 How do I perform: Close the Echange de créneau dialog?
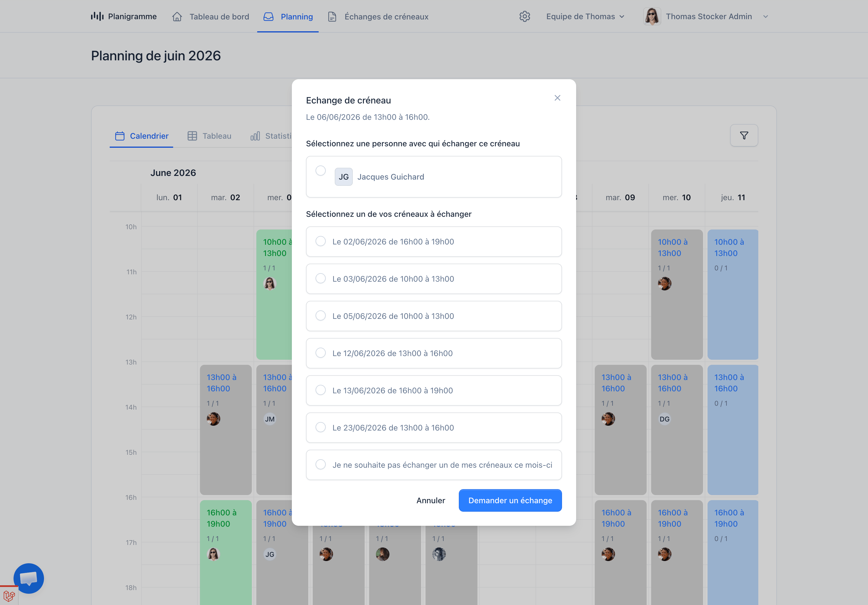coord(557,98)
